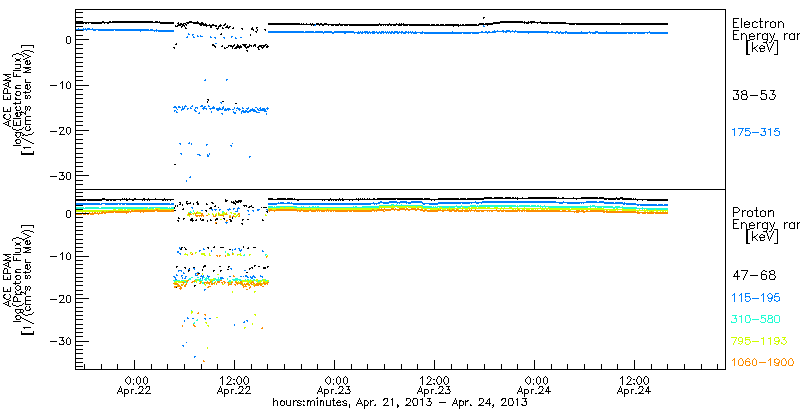The width and height of the screenshot is (800, 410).
Task: Click the hours:minutes date range axis title
Action: [399, 402]
